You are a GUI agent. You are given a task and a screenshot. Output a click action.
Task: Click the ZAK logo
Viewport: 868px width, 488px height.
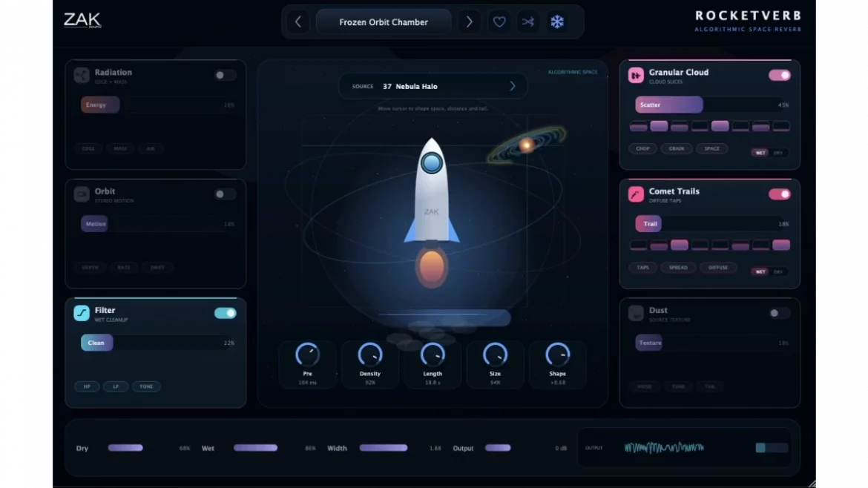(x=82, y=21)
